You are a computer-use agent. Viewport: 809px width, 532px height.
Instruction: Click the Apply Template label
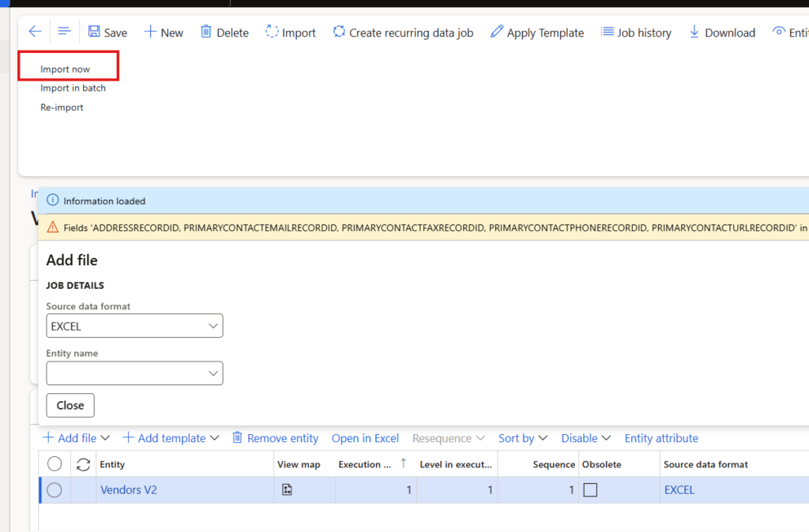pyautogui.click(x=545, y=32)
